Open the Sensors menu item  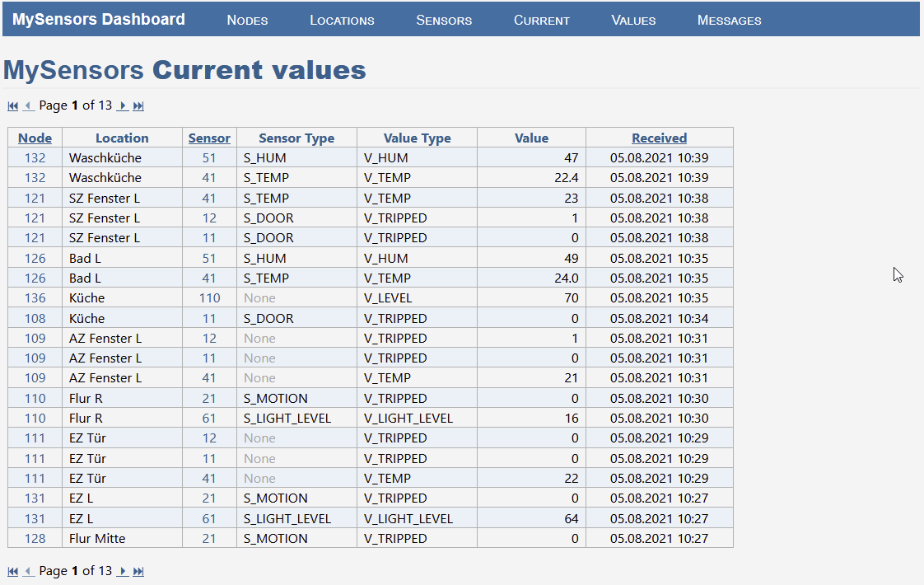click(444, 20)
